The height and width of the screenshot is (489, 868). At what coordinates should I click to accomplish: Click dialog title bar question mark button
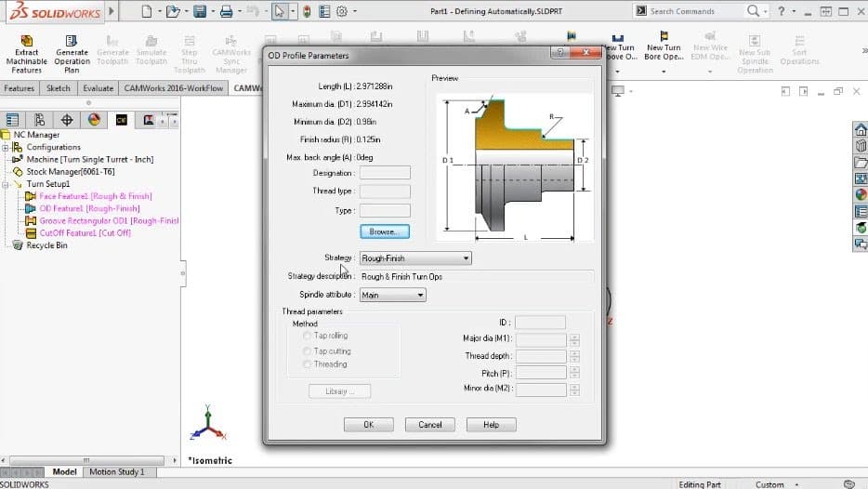coord(560,53)
